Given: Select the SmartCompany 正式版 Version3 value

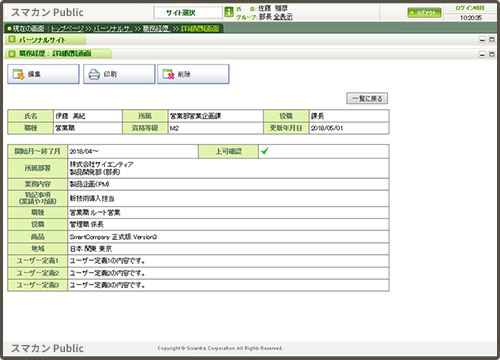Looking at the screenshot, I should (228, 237).
